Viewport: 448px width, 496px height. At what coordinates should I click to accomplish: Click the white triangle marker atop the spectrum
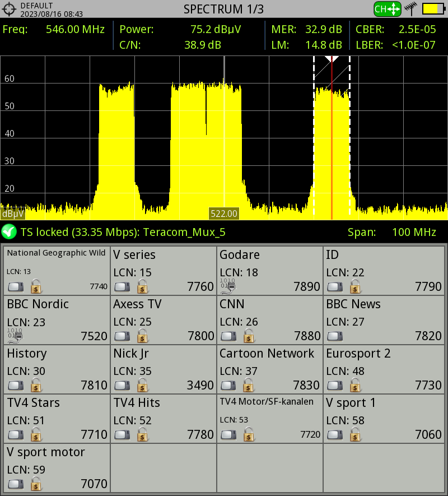332,59
